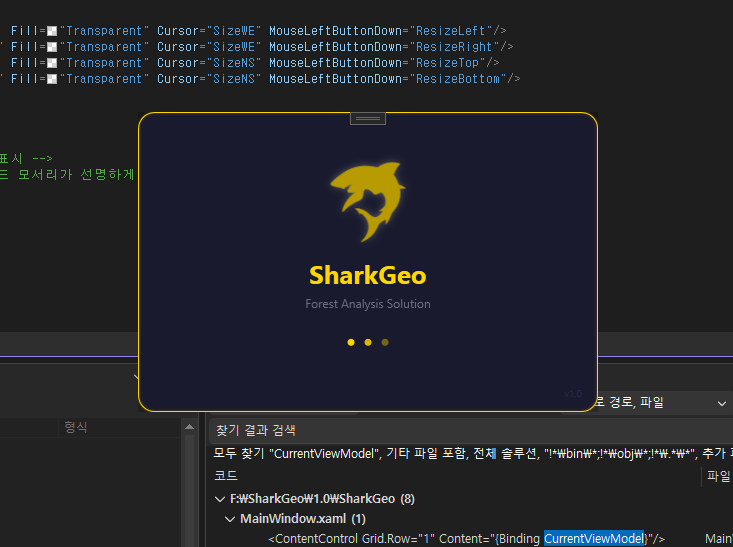Click the SharkGeo title text
Image resolution: width=733 pixels, height=547 pixels.
coord(368,275)
